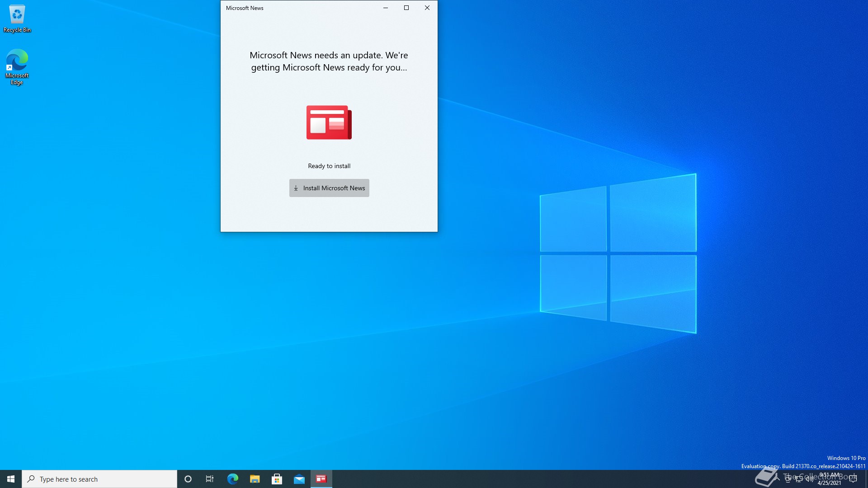
Task: Open the network status tray icon
Action: click(799, 479)
